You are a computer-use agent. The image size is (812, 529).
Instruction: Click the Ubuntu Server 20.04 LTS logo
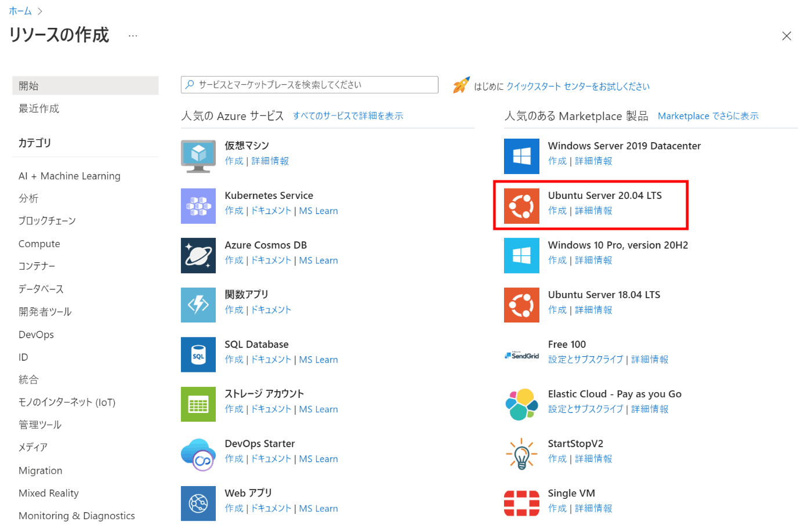point(521,206)
